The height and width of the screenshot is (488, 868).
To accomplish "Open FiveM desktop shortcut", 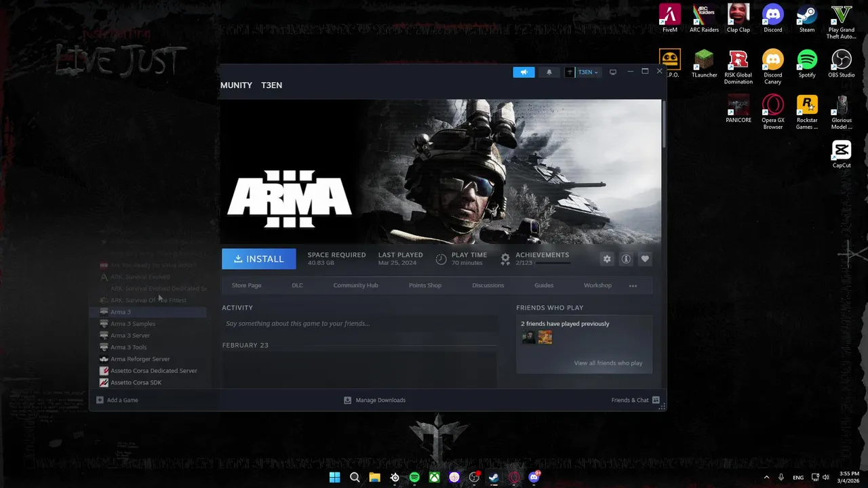I will click(x=670, y=18).
